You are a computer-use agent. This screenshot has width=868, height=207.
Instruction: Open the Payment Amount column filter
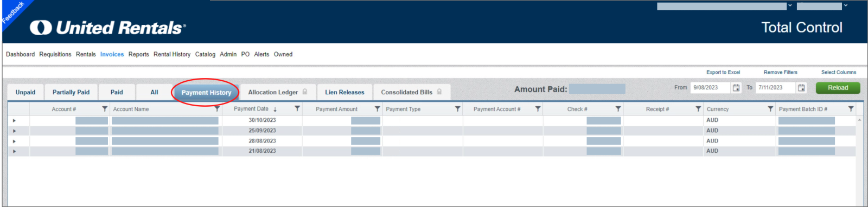[x=378, y=109]
